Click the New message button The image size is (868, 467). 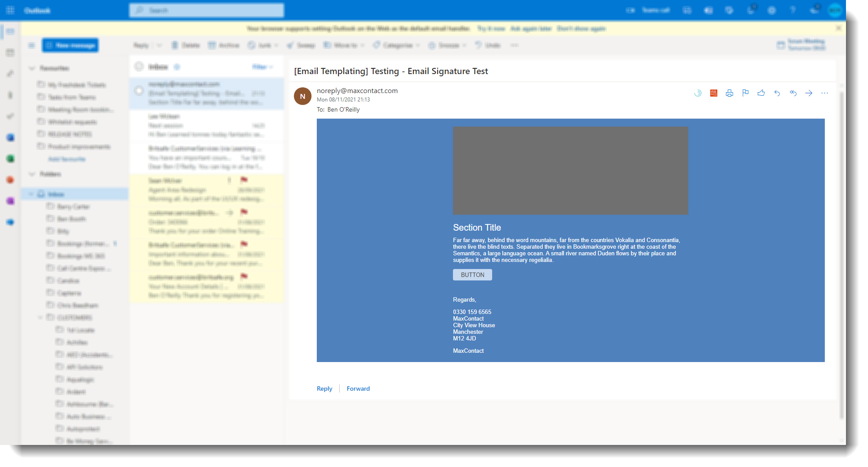(70, 45)
